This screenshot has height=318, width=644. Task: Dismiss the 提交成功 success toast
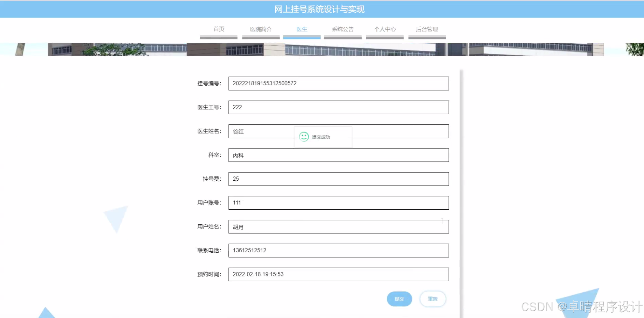click(x=323, y=137)
